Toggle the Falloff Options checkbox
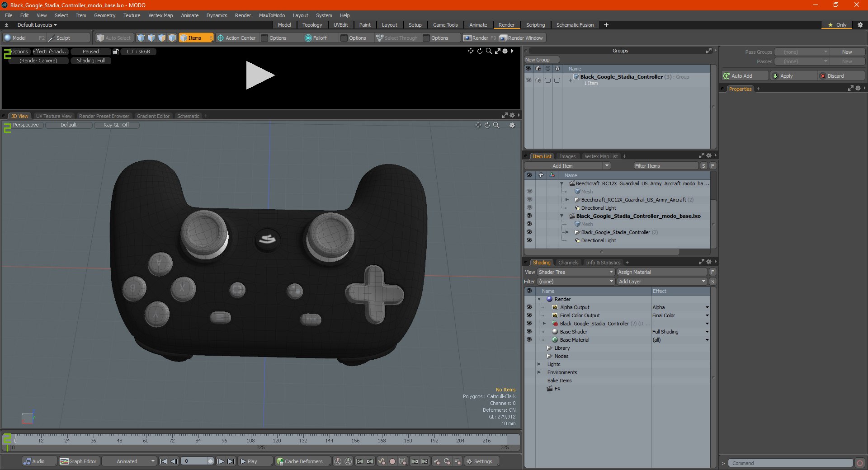 click(344, 38)
